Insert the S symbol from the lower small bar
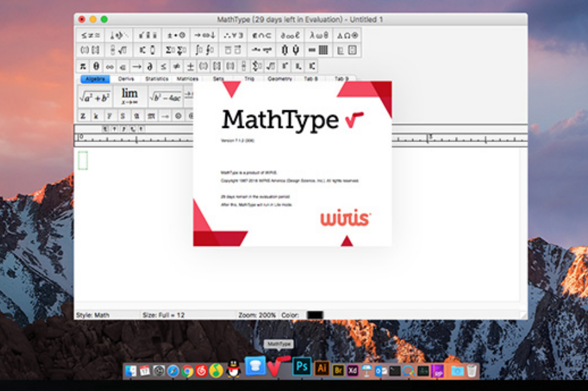The height and width of the screenshot is (391, 588). coord(122,116)
